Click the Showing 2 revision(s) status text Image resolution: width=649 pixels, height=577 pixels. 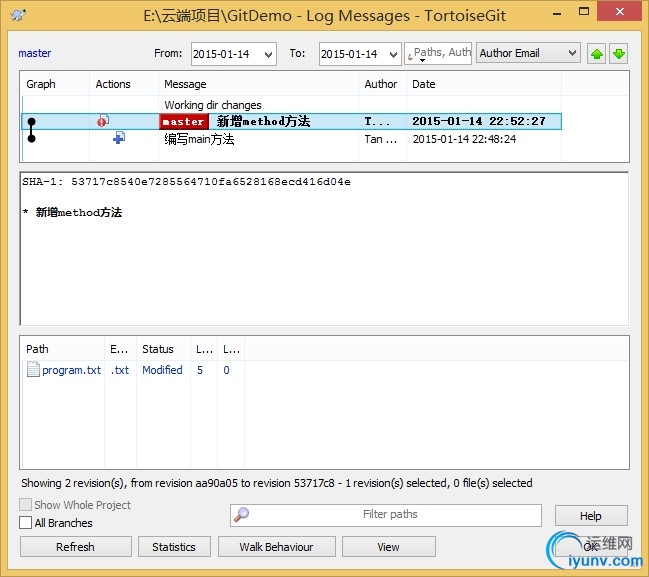[277, 483]
